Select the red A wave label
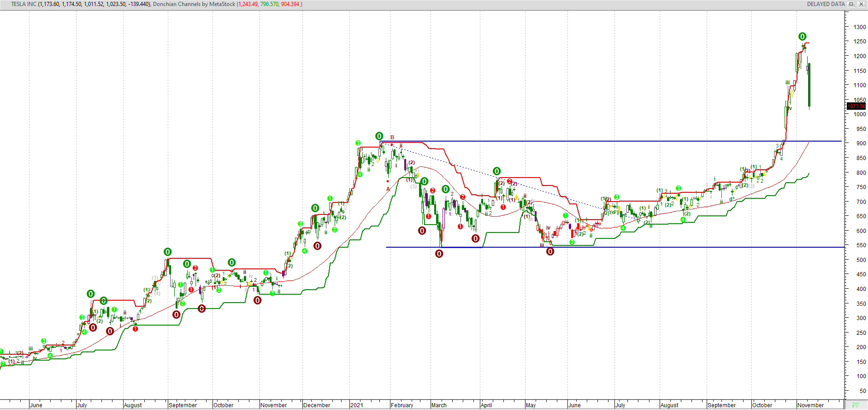This screenshot has width=868, height=410. click(x=388, y=189)
